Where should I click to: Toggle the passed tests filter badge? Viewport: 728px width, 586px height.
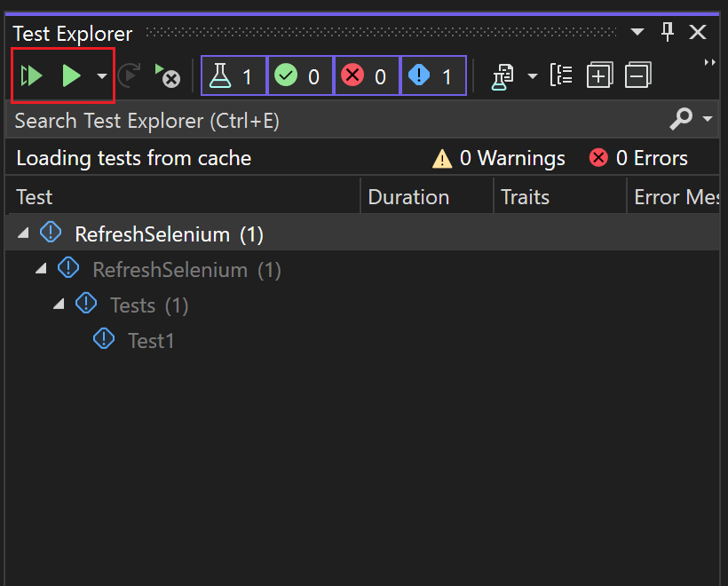(x=300, y=75)
